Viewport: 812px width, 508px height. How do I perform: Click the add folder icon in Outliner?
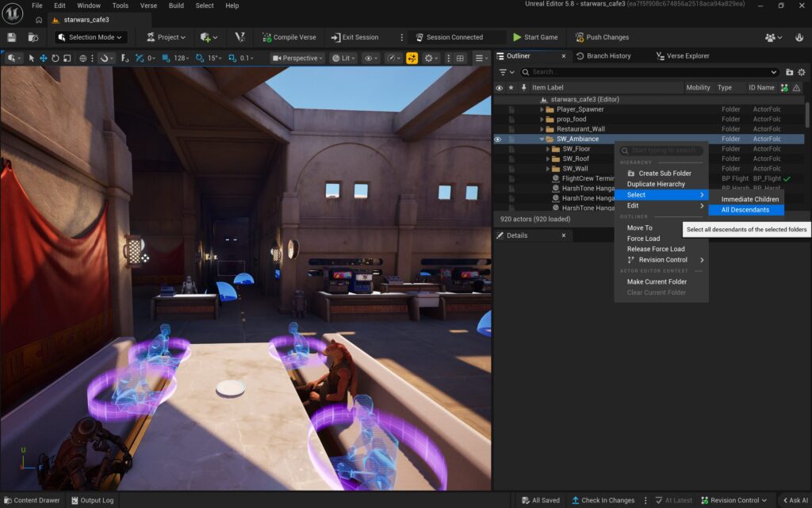pos(789,72)
